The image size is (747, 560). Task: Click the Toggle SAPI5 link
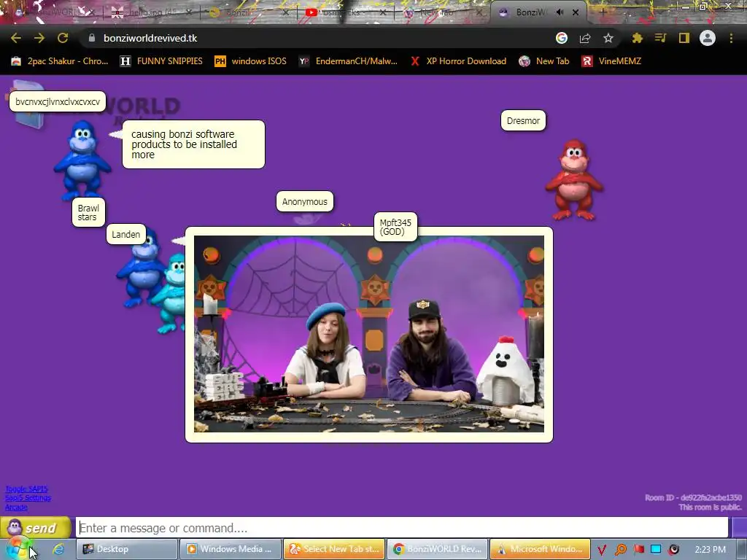(x=27, y=489)
